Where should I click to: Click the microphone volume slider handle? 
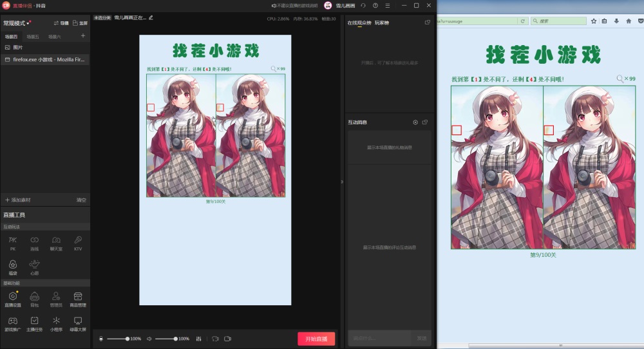pos(128,339)
